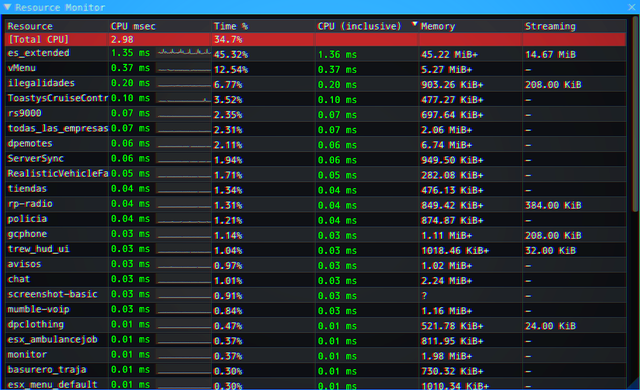Click the ToastysCruiseContr CPU graph
The image size is (640, 390).
184,98
